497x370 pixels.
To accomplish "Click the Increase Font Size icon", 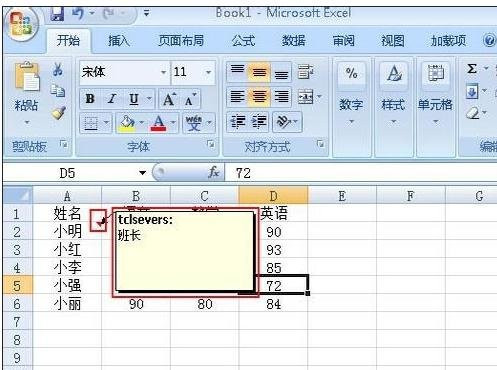I will (x=169, y=99).
